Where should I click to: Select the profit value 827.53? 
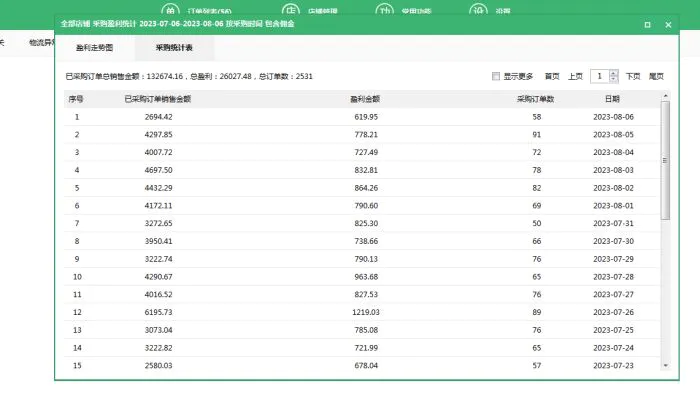click(x=366, y=294)
